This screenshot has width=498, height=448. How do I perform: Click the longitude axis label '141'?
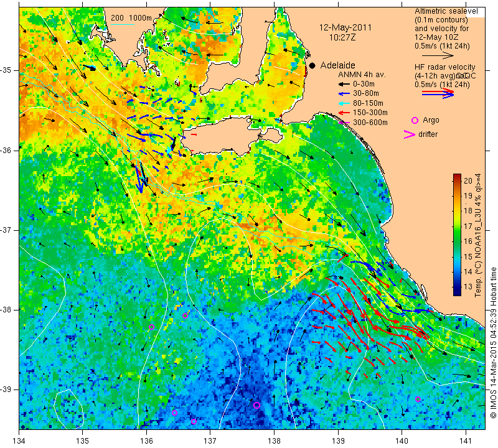466,441
